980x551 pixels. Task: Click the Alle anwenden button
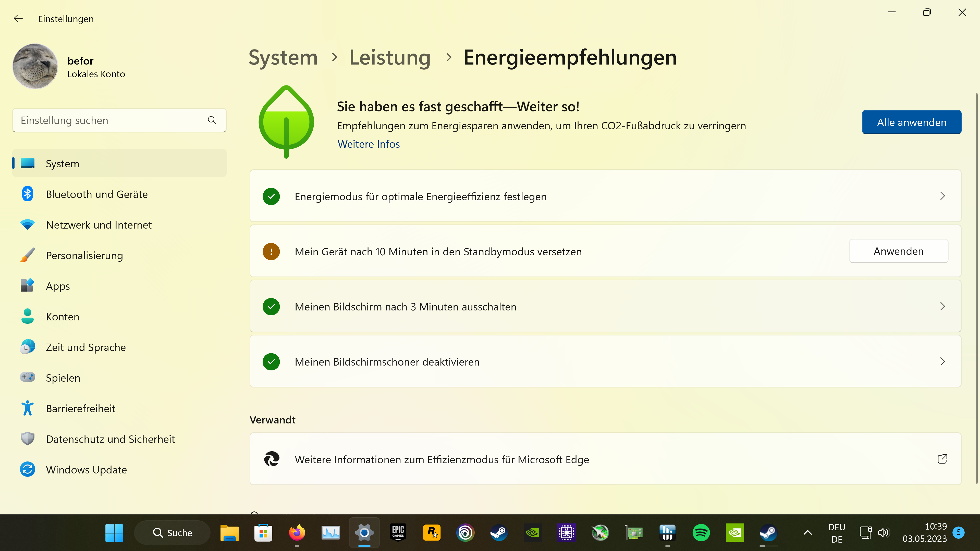[912, 122]
